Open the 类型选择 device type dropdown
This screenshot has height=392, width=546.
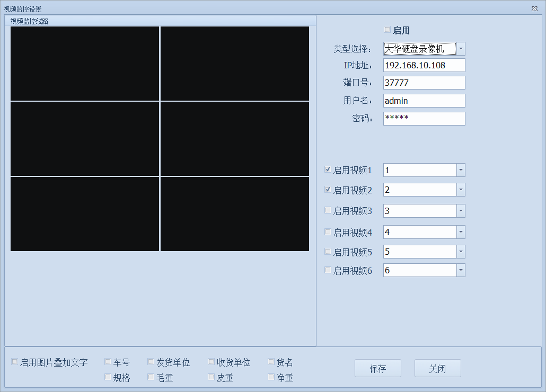click(461, 49)
